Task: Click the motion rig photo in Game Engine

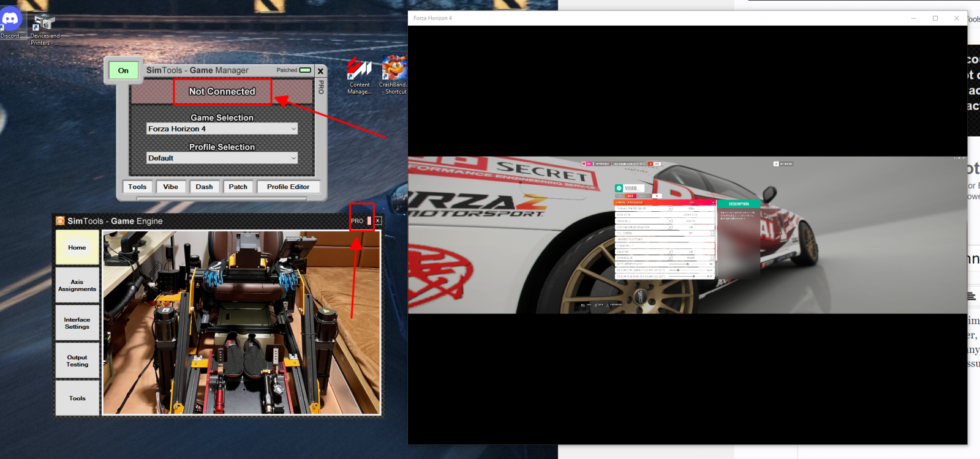Action: [x=241, y=323]
